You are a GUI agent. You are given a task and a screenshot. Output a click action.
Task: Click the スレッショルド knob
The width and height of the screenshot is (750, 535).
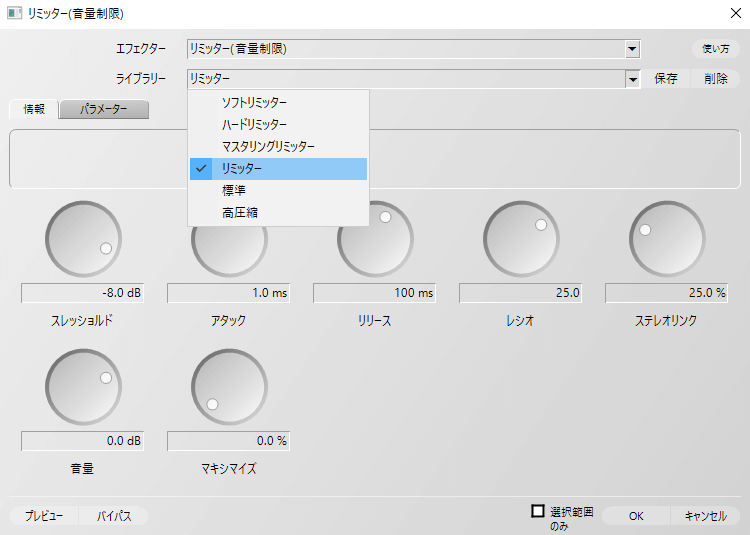[x=83, y=240]
